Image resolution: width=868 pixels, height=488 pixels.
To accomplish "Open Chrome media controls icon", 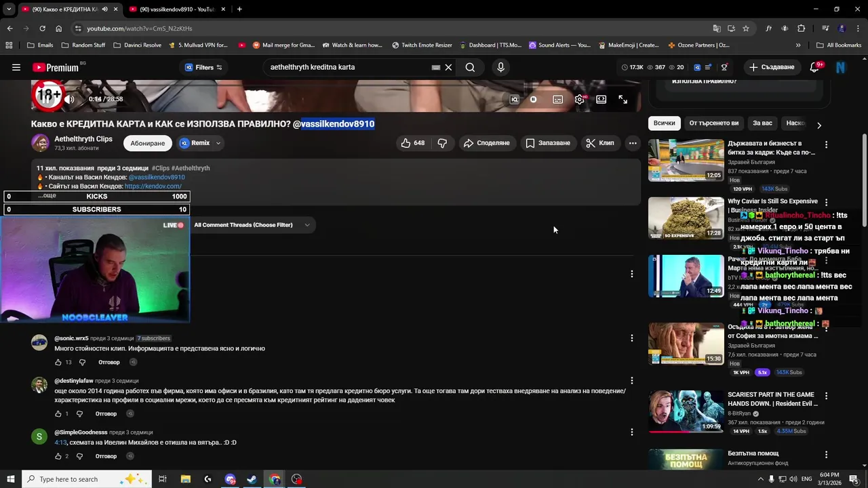I will pyautogui.click(x=825, y=28).
